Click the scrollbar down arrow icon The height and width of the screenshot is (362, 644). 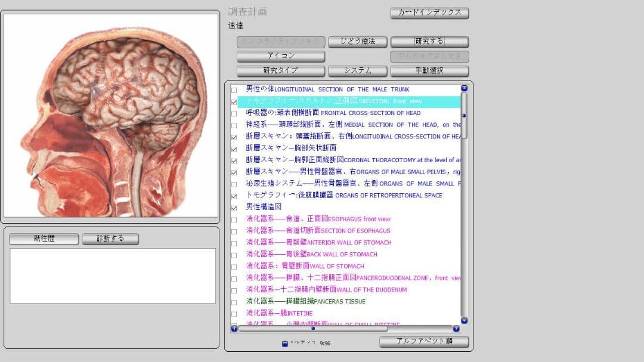pos(464,320)
